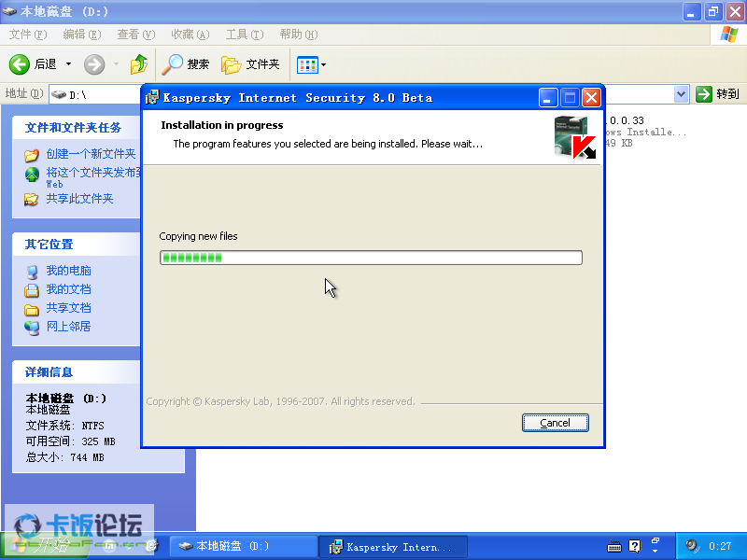Open the 查看(V) menu
This screenshot has height=560, width=747.
click(136, 35)
